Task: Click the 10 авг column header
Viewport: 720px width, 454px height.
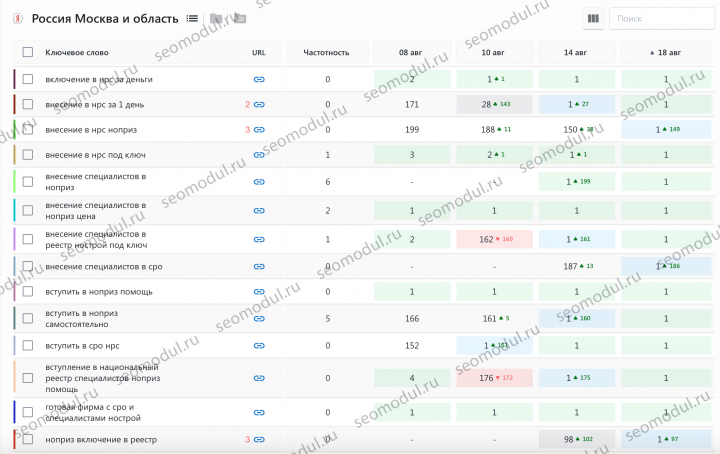Action: click(493, 52)
